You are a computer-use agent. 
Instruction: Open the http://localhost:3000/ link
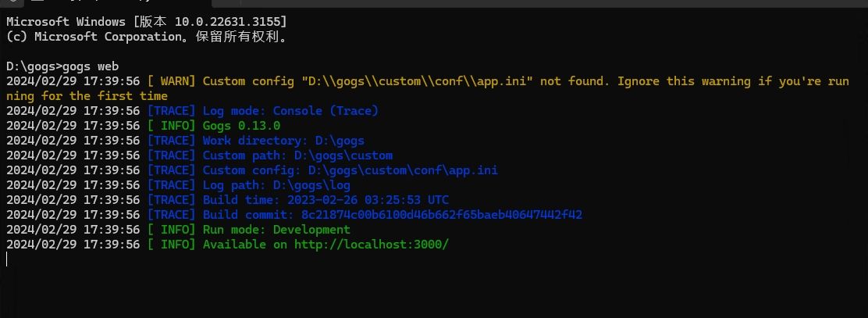click(372, 245)
